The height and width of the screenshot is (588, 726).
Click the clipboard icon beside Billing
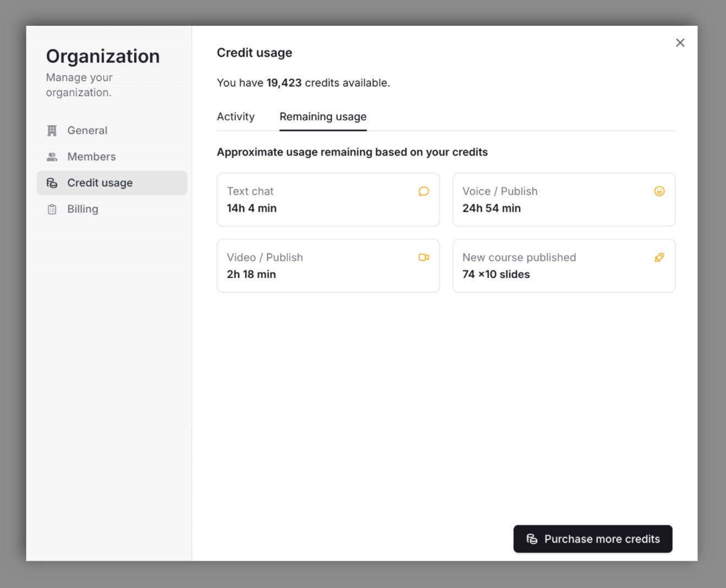pos(52,209)
